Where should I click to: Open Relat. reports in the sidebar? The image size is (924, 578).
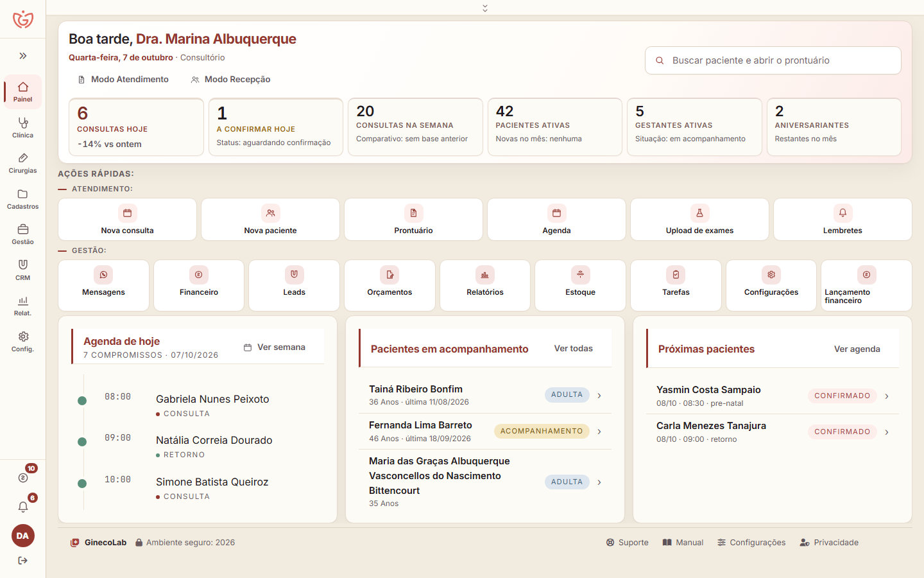[23, 306]
